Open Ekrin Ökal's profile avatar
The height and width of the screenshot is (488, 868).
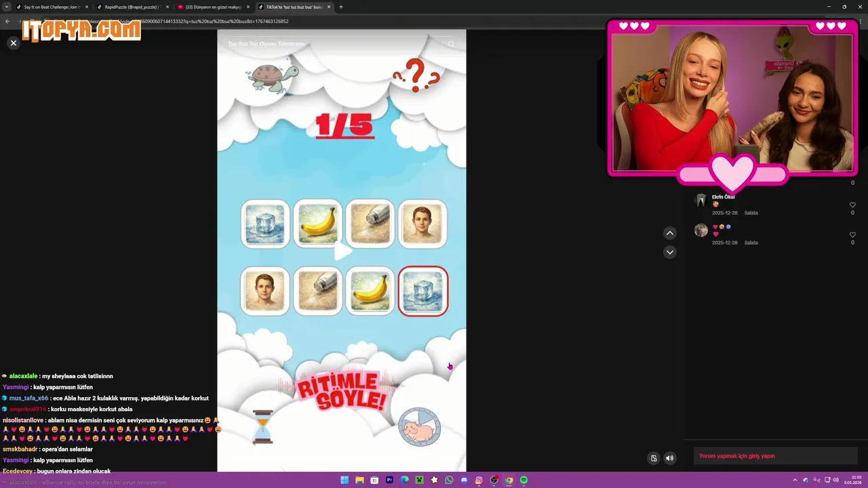701,201
